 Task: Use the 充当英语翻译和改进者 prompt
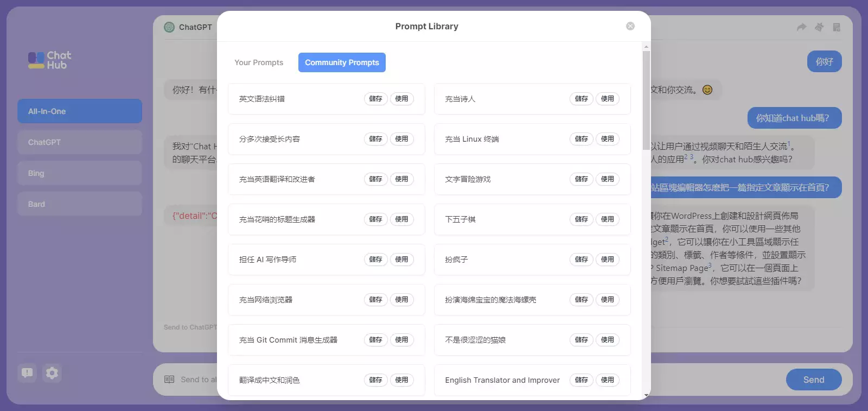click(401, 179)
